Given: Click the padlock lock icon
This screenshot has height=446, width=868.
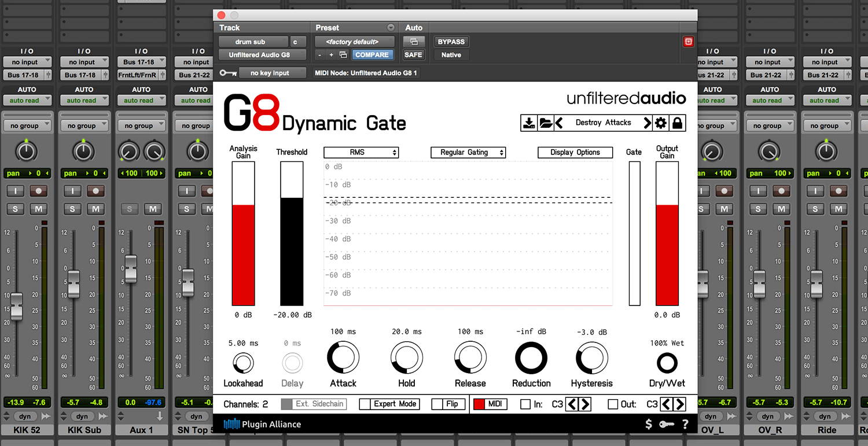Looking at the screenshot, I should (x=677, y=123).
